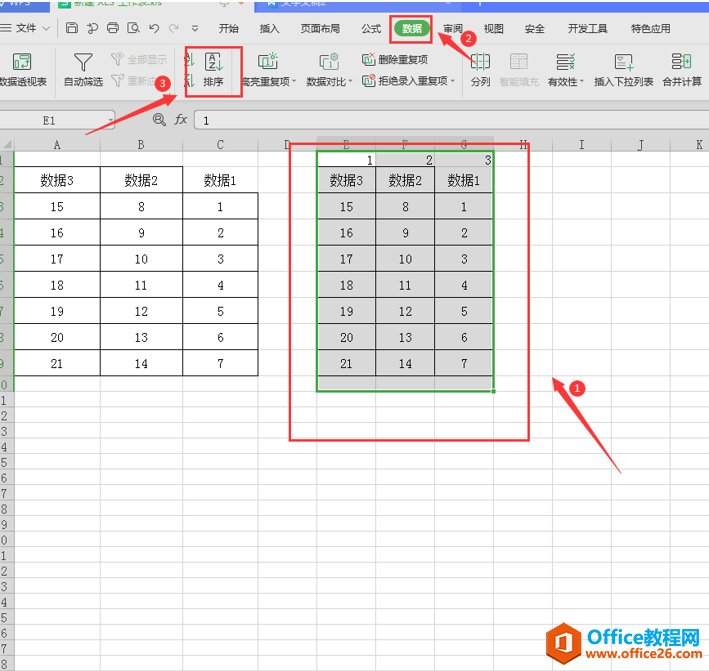Click cell F6 containing 11
Screen dimensions: 709x671
(405, 285)
